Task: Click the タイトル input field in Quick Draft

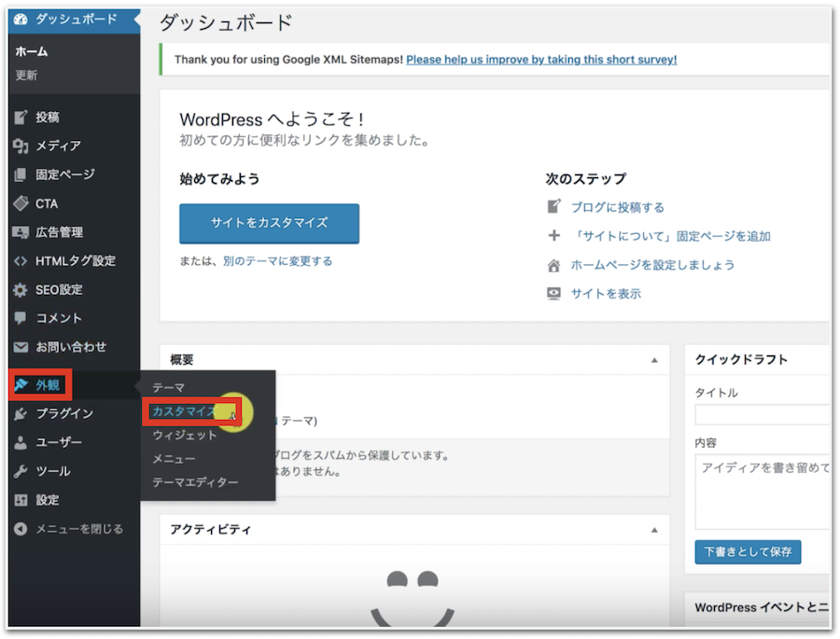Action: pyautogui.click(x=762, y=415)
